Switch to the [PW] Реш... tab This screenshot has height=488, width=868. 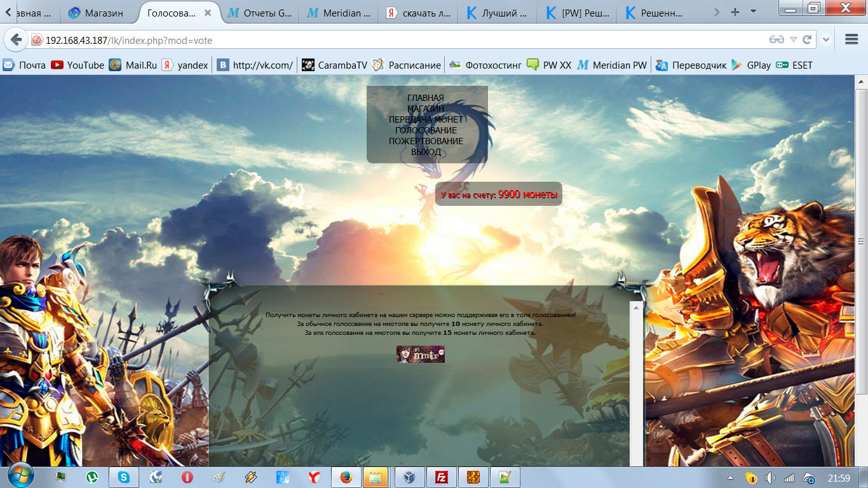(578, 13)
